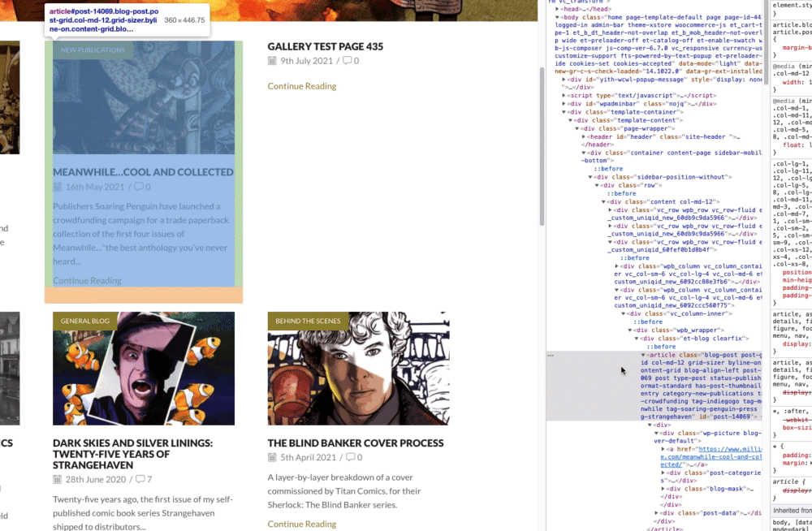812x531 pixels.
Task: Click comment icon showing 7 comments
Action: (x=140, y=479)
